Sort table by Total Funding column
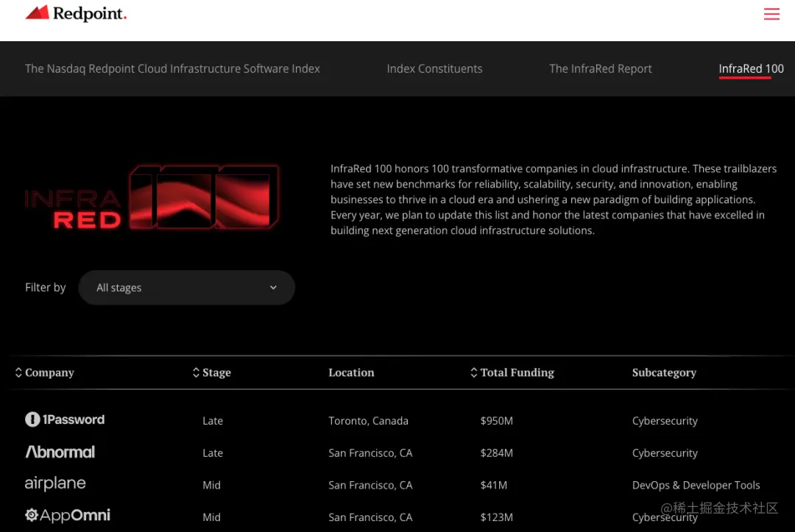795x532 pixels. (x=512, y=372)
